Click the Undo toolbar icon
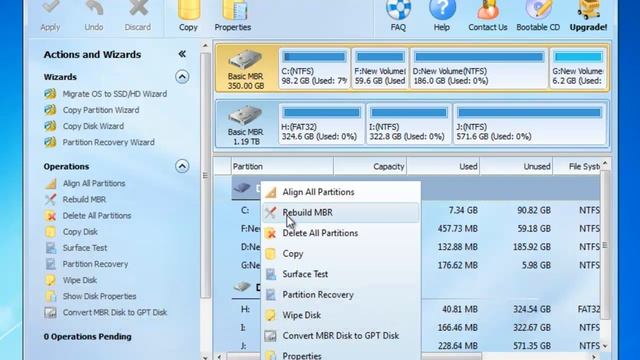This screenshot has width=640, height=360. [x=94, y=8]
